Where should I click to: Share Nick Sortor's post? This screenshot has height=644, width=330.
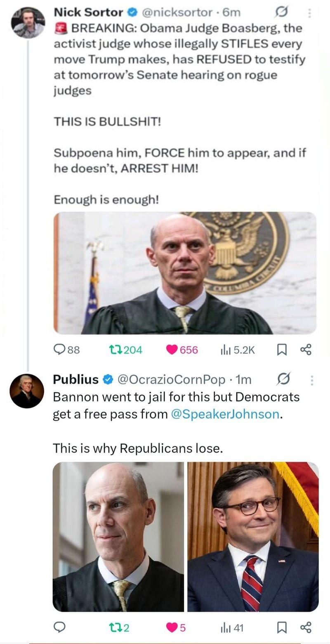[x=306, y=350]
